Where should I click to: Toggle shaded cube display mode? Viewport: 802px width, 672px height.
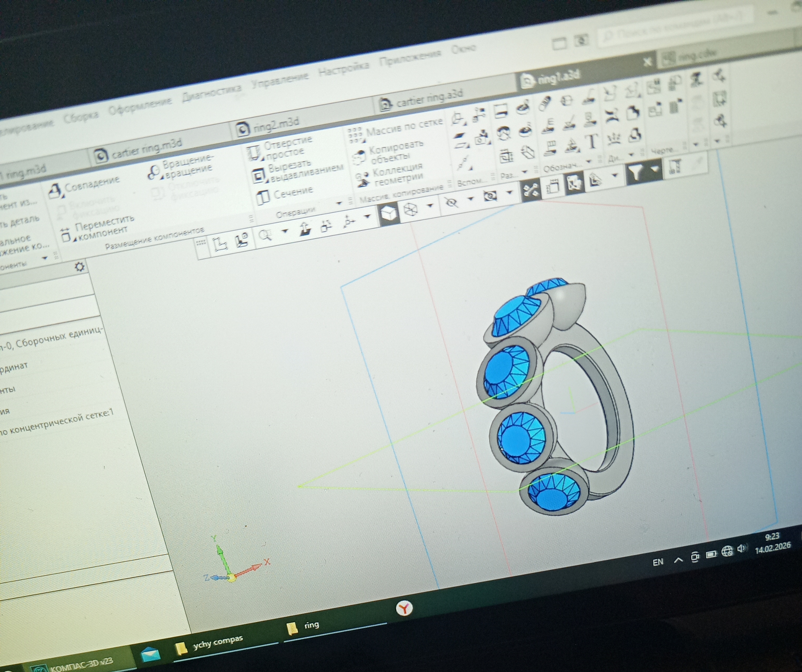388,214
